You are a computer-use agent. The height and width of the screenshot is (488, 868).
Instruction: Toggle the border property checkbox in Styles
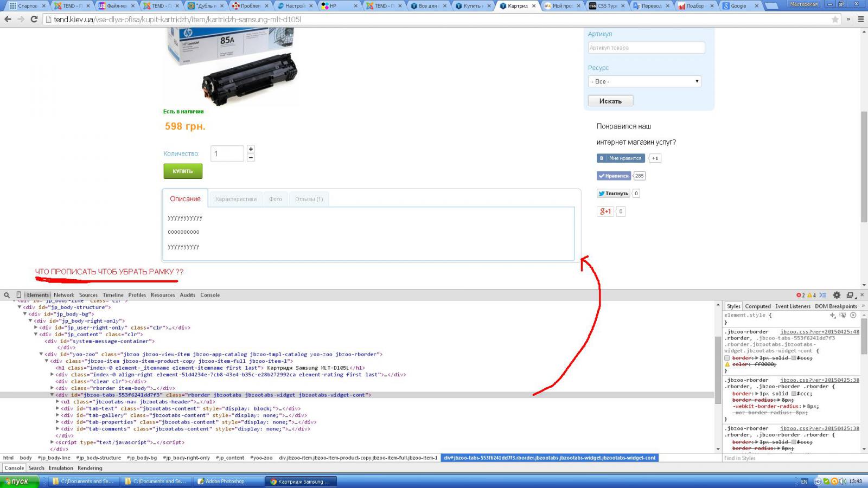(x=727, y=358)
